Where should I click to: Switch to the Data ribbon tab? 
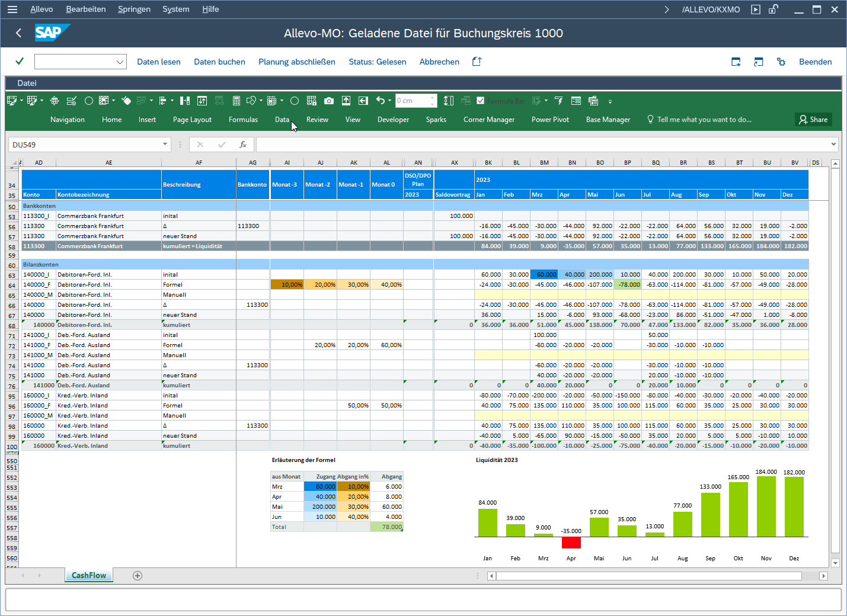tap(282, 120)
